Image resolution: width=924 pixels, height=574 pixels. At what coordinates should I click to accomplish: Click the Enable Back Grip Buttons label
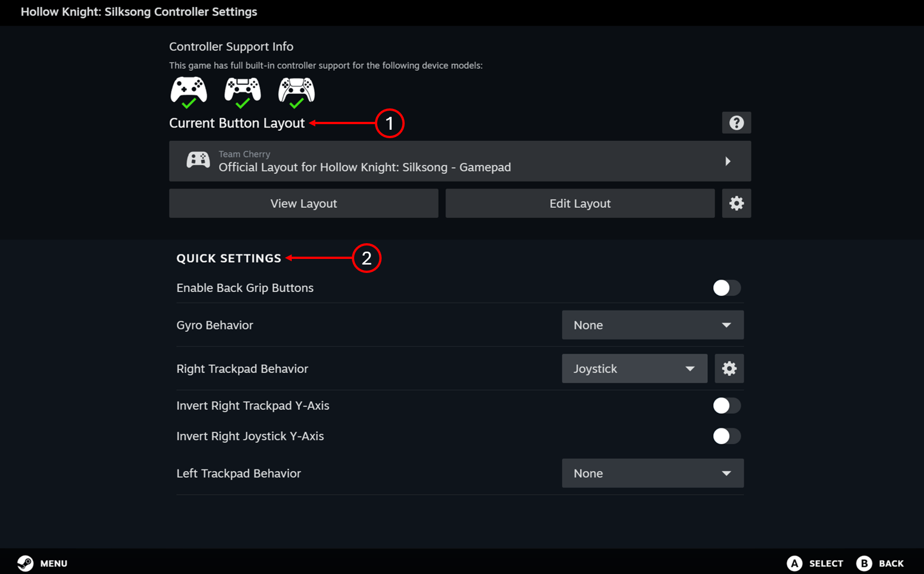[245, 288]
